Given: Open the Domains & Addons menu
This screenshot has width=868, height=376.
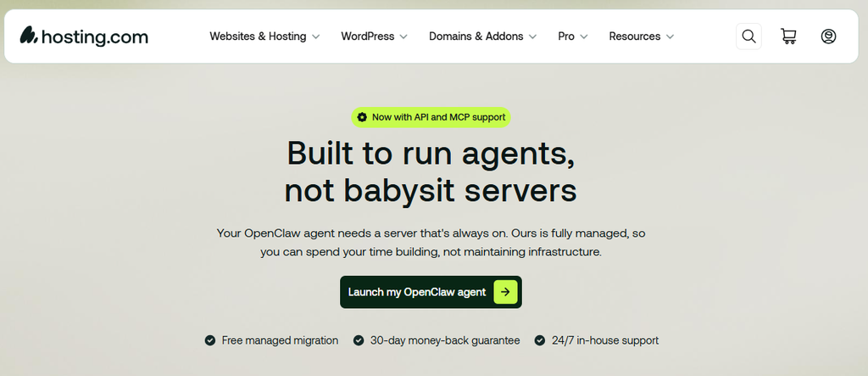Looking at the screenshot, I should click(482, 36).
